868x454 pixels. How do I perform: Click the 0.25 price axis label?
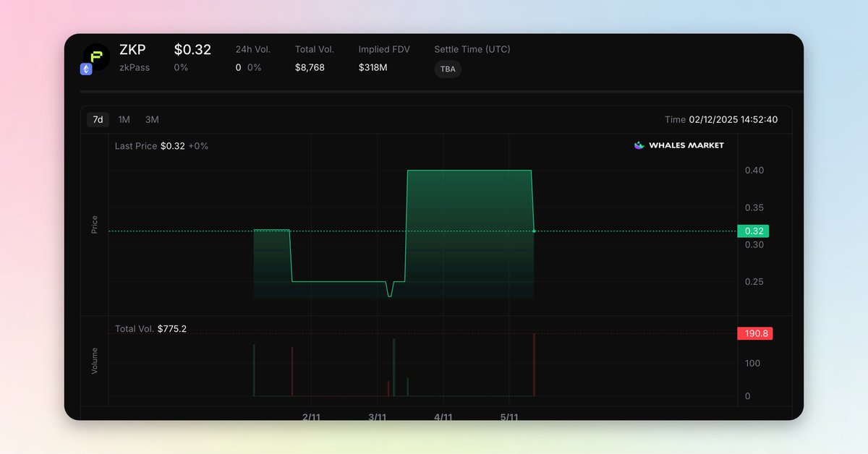[754, 282]
